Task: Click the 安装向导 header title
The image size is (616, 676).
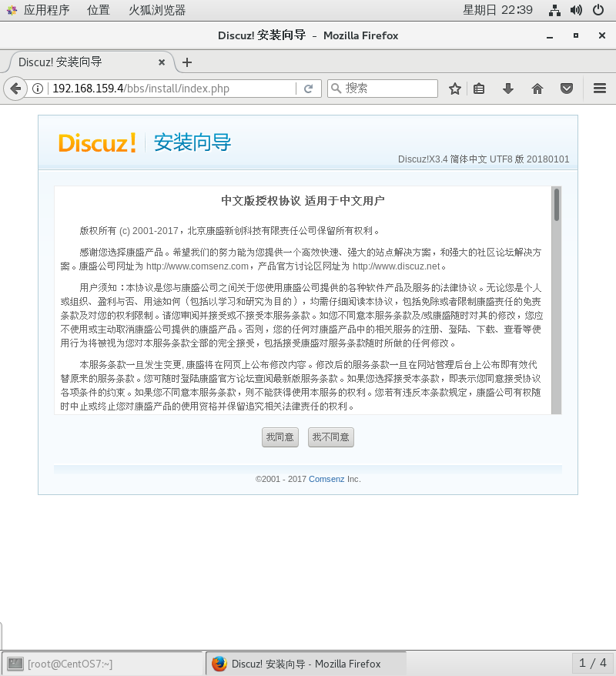Action: coord(192,142)
